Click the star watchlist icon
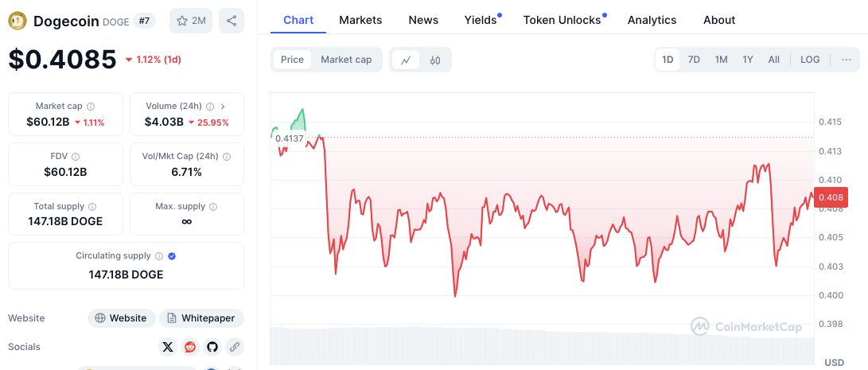This screenshot has height=370, width=868. pos(182,21)
